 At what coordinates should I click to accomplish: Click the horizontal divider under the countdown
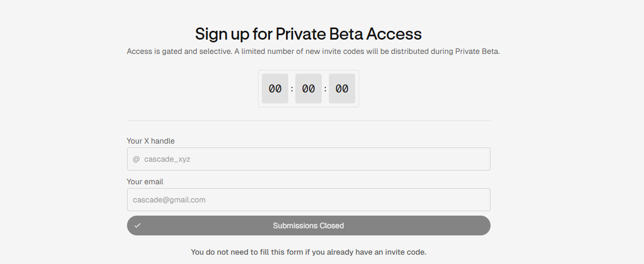click(309, 120)
